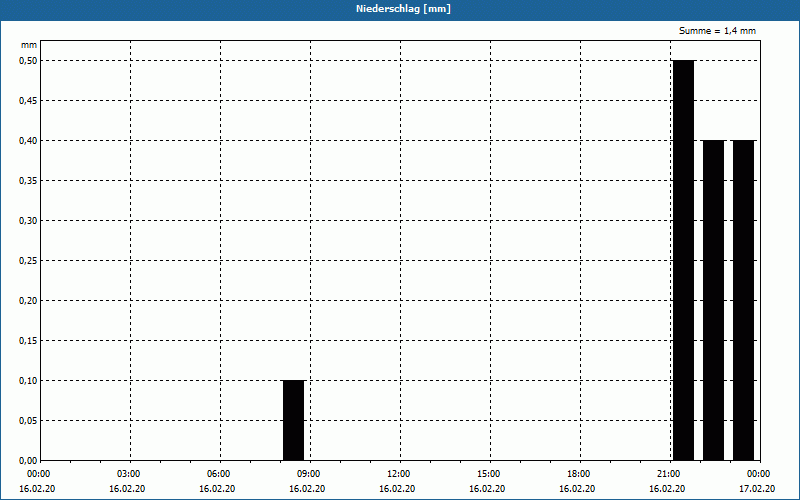Pick the 09:00 time label
The image size is (800, 500).
point(309,474)
